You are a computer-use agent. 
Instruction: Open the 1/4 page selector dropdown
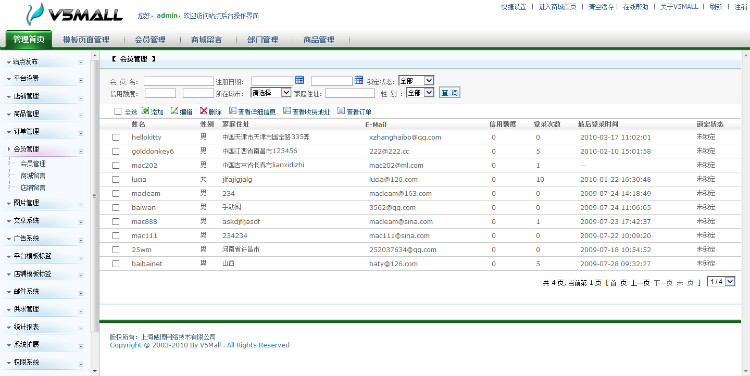point(721,282)
